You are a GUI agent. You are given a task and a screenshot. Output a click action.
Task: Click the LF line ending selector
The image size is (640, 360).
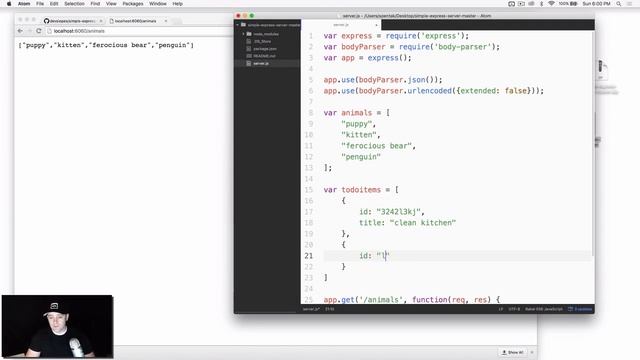501,309
